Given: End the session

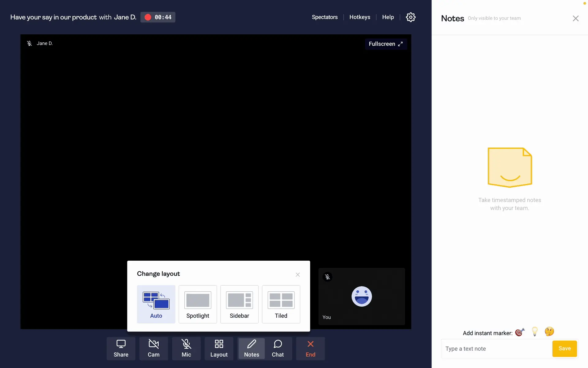Looking at the screenshot, I should coord(310,348).
